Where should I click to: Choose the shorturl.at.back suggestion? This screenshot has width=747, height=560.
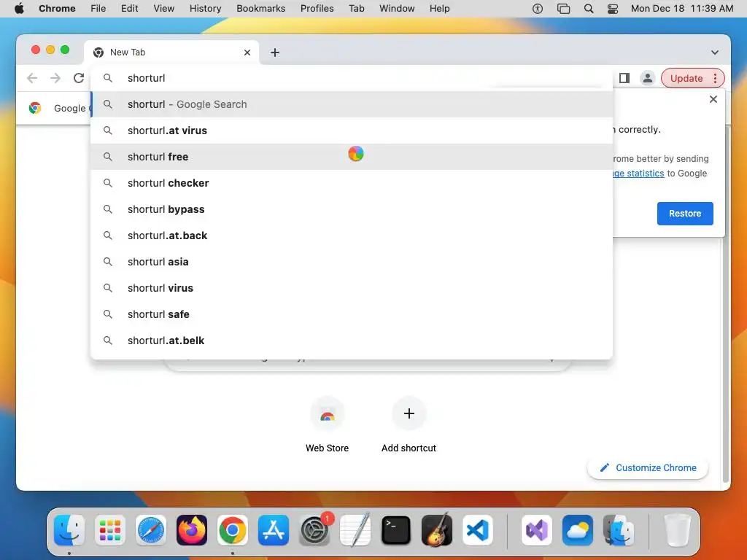pyautogui.click(x=351, y=236)
